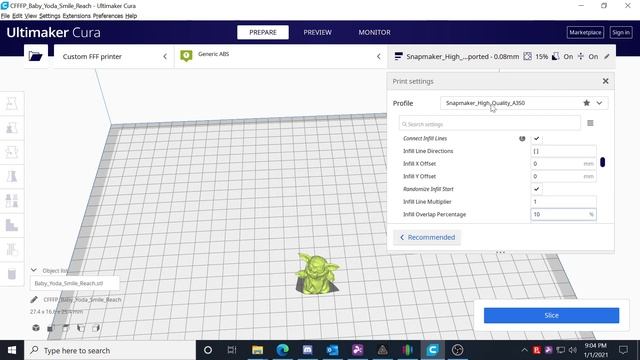Viewport: 640px width, 360px height.
Task: Expand the Custom FFF printer selector
Action: point(165,56)
